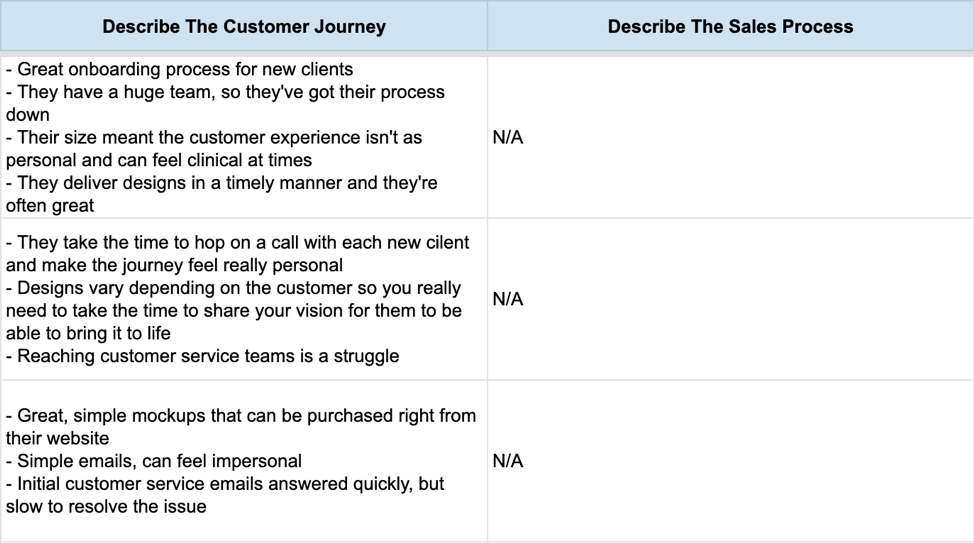Click the text 'able to bring it to life'

[x=88, y=334]
